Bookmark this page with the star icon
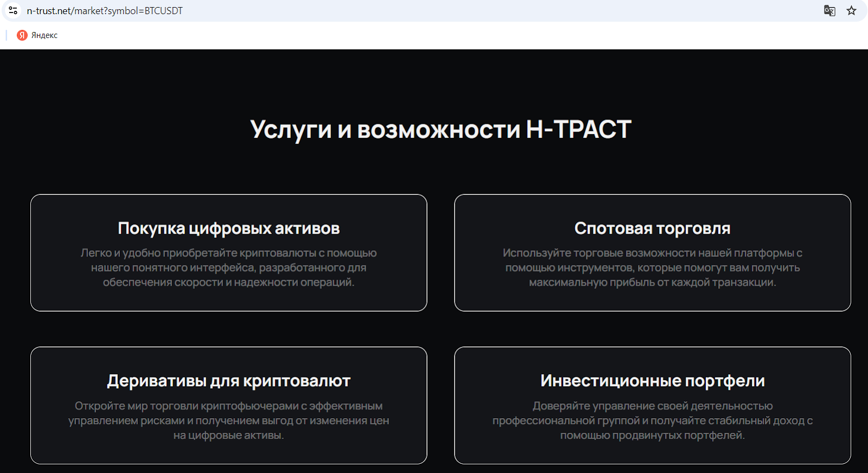Screen dimensions: 868x473 [851, 10]
